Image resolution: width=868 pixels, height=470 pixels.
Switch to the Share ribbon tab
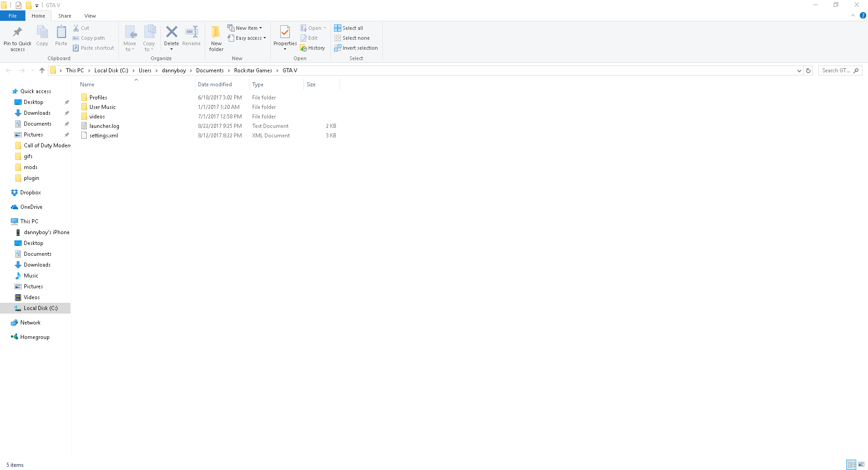coord(65,16)
